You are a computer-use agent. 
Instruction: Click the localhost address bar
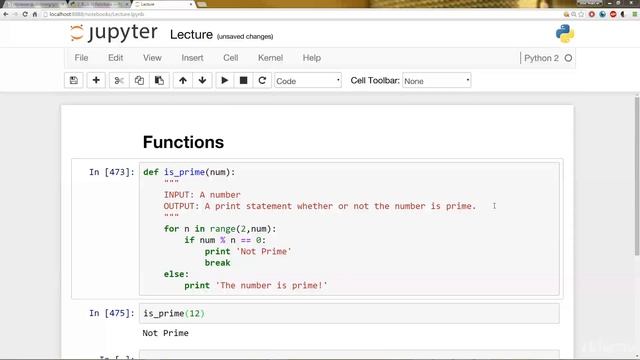302,14
